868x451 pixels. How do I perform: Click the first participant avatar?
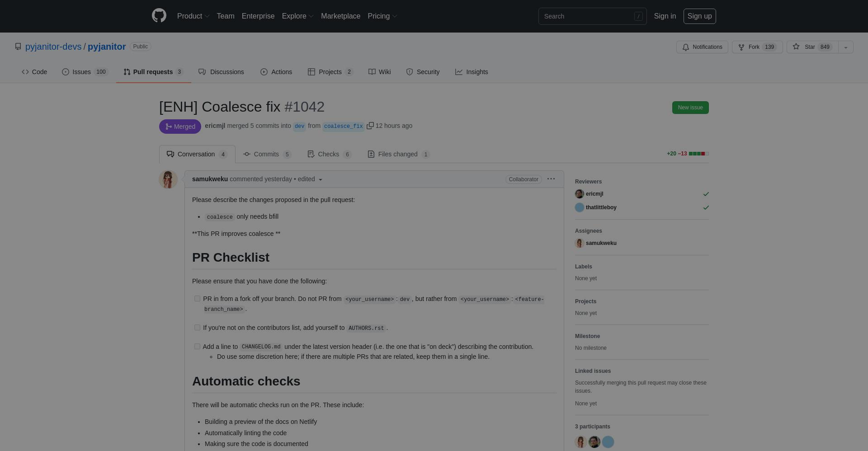click(x=581, y=442)
